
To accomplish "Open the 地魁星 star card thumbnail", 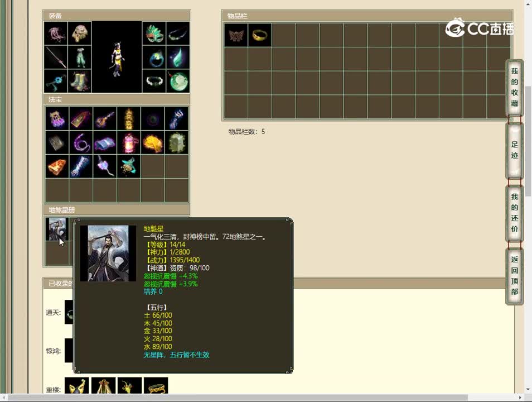I will tap(57, 229).
